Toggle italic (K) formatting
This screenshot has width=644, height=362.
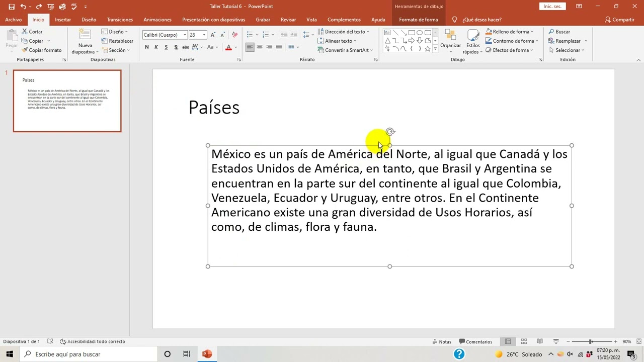[x=156, y=47]
